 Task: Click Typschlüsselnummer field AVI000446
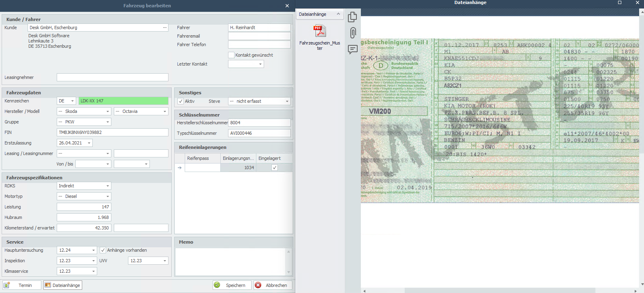pyautogui.click(x=260, y=133)
